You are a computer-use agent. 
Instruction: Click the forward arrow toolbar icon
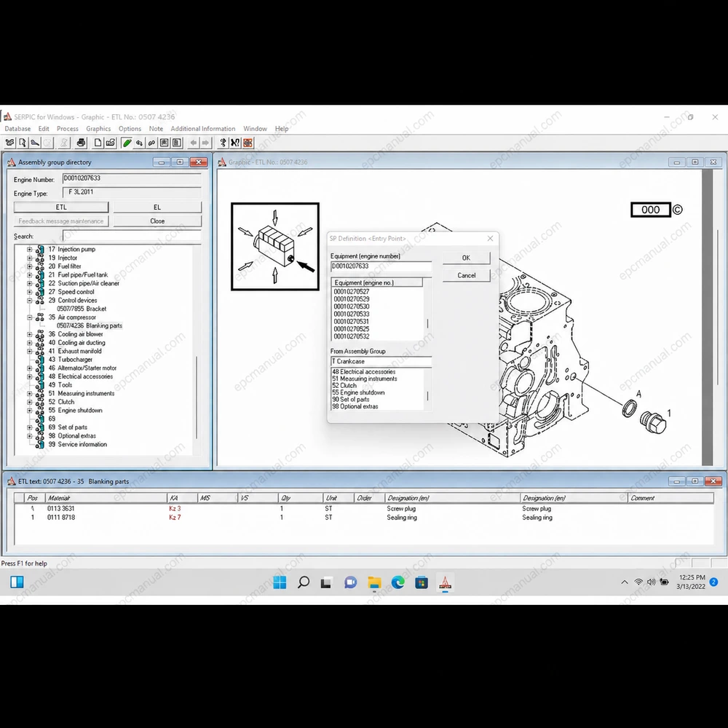205,143
